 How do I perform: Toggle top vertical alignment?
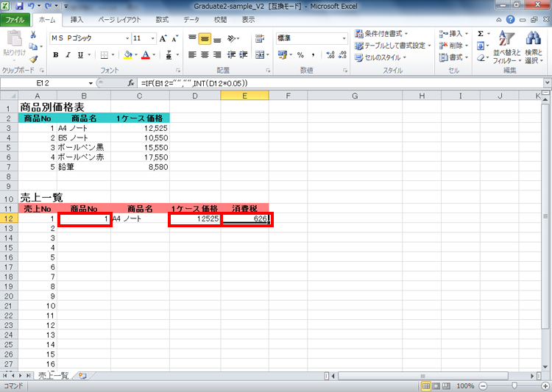tap(192, 38)
